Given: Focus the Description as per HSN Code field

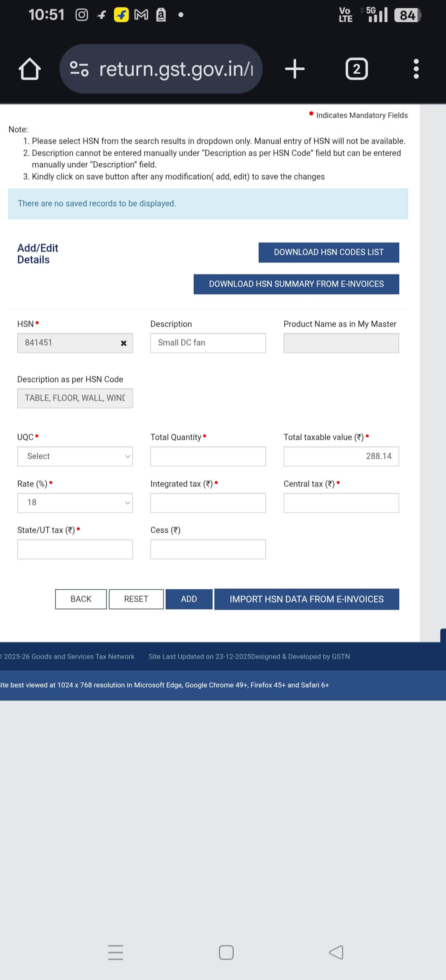Looking at the screenshot, I should [75, 398].
